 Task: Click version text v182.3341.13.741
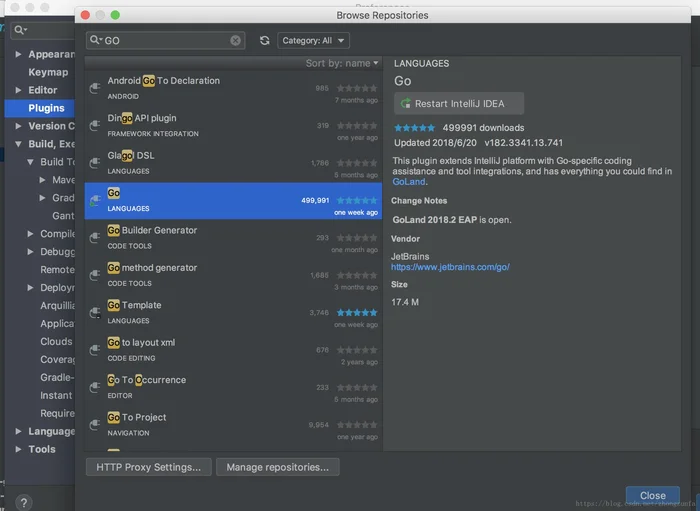tap(524, 143)
